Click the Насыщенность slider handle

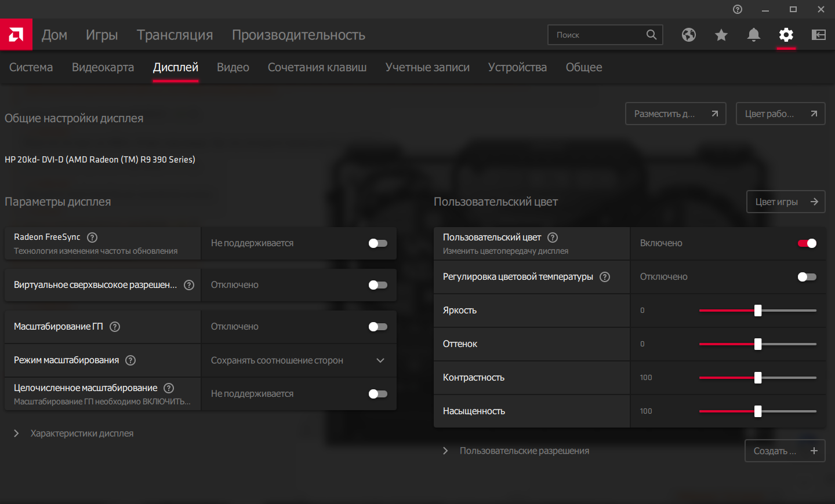tap(758, 411)
